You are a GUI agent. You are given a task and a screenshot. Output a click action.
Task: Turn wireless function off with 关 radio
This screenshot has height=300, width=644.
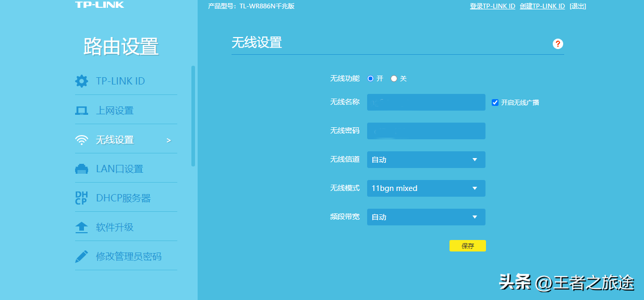click(x=394, y=78)
